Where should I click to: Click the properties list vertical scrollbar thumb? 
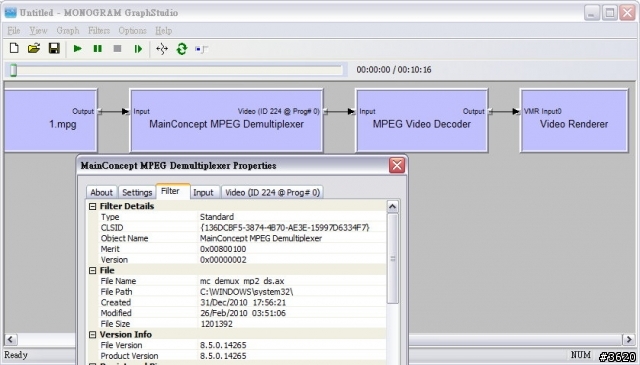[393, 258]
